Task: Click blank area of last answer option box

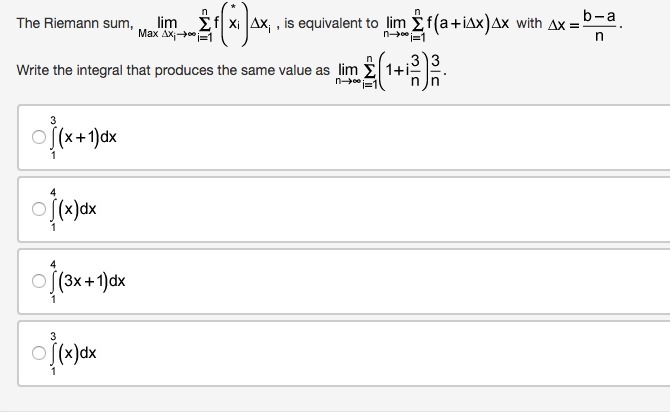Action: point(400,354)
